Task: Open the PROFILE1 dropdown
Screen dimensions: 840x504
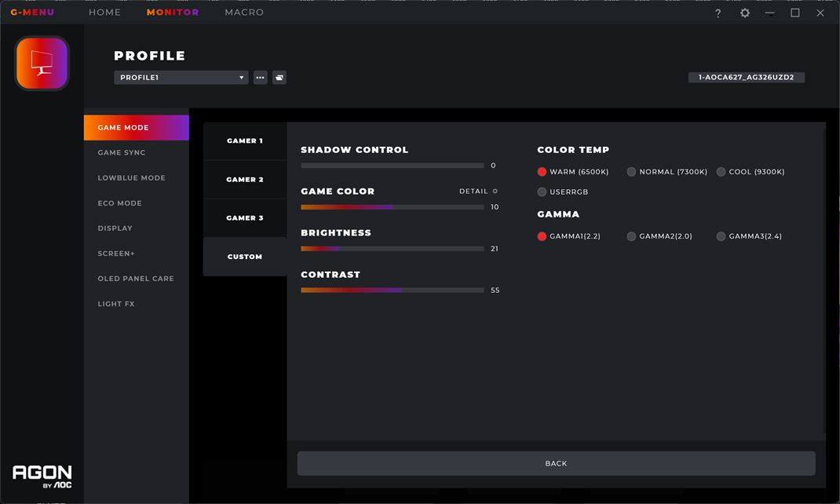Action: 181,78
